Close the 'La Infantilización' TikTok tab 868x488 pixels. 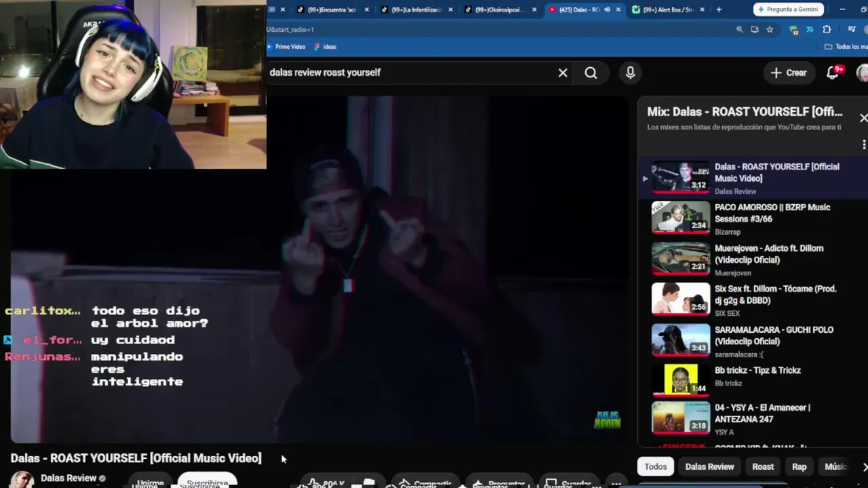pos(450,9)
